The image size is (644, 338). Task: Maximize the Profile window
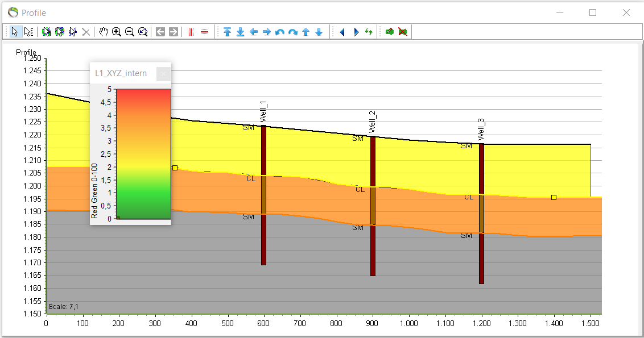click(x=593, y=12)
